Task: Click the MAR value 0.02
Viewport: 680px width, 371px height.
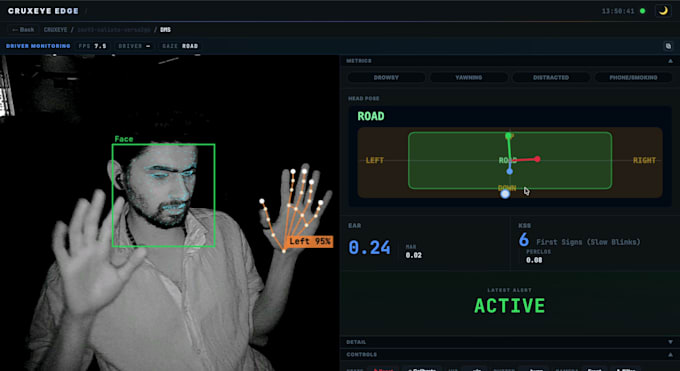Action: click(x=413, y=255)
